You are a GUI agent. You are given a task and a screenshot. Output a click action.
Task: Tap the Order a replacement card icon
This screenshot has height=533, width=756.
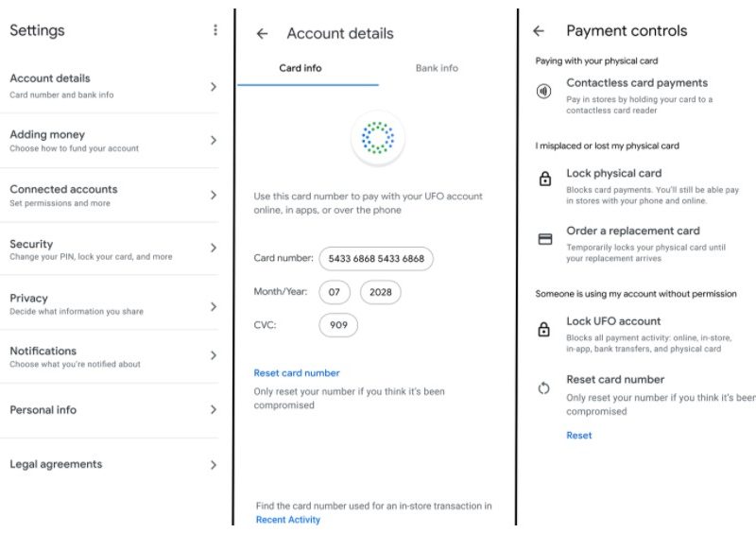[x=544, y=239]
